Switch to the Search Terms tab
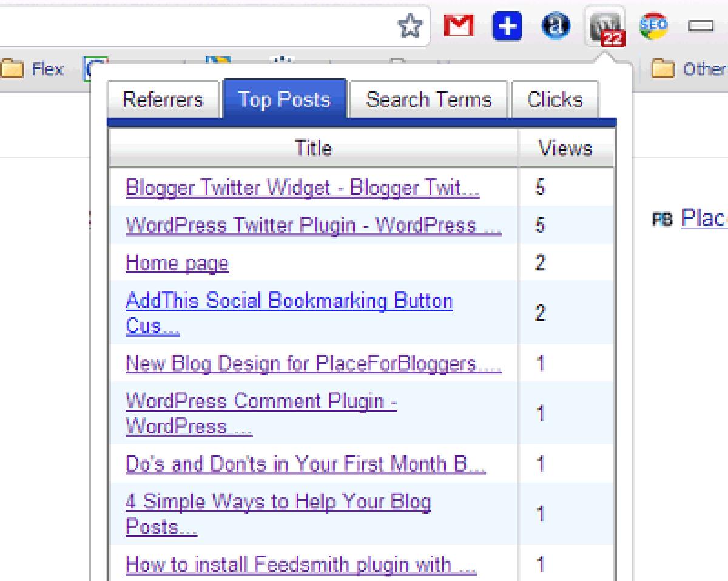The width and height of the screenshot is (728, 581). click(429, 100)
